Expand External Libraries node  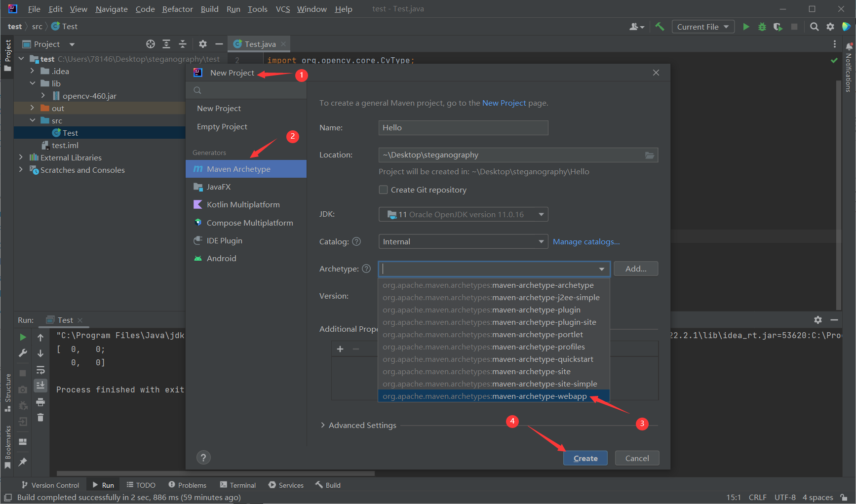21,157
